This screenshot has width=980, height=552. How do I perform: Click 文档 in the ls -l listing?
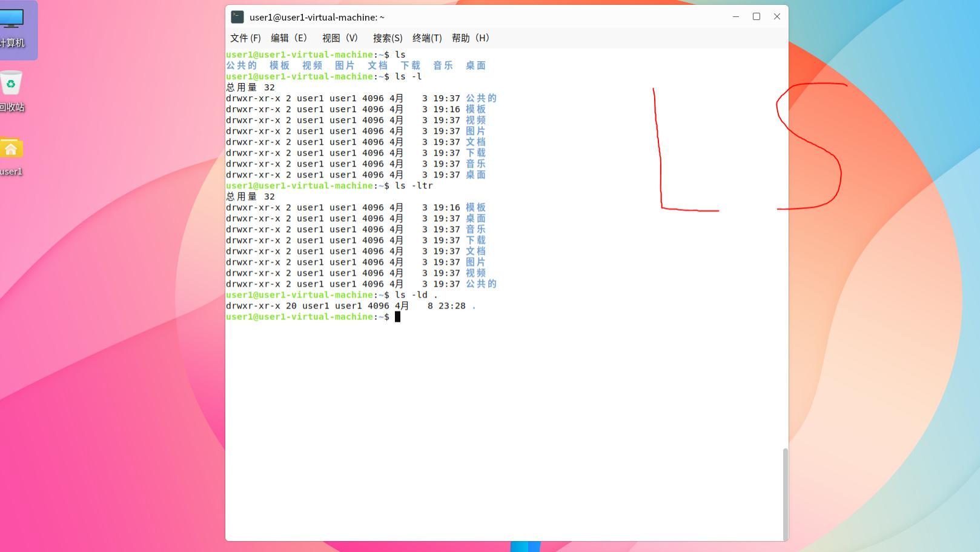coord(476,142)
